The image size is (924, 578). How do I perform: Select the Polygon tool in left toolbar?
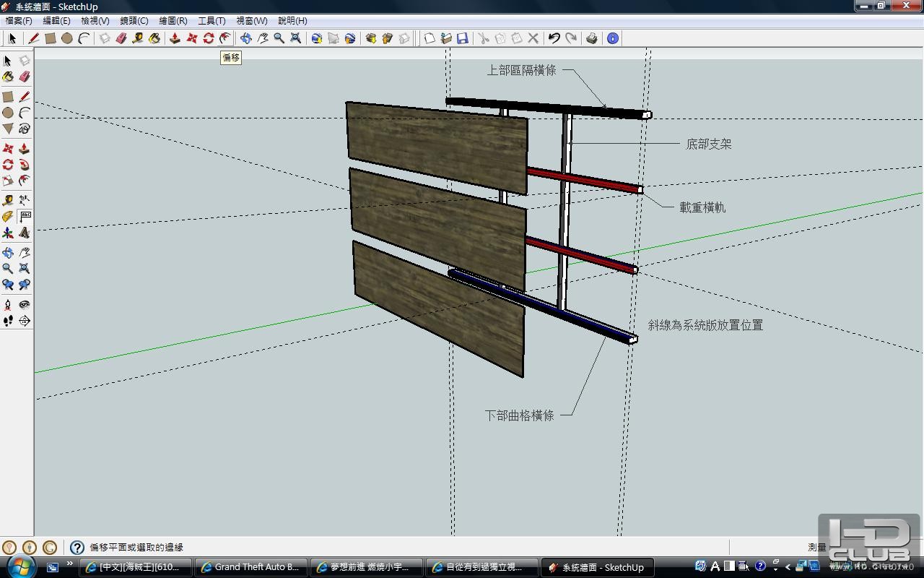point(8,129)
